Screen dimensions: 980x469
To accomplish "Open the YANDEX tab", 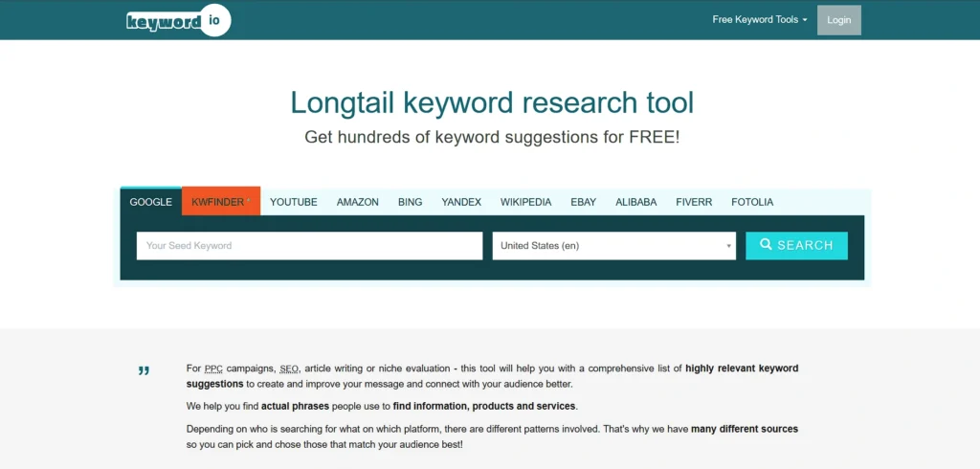I will click(461, 202).
